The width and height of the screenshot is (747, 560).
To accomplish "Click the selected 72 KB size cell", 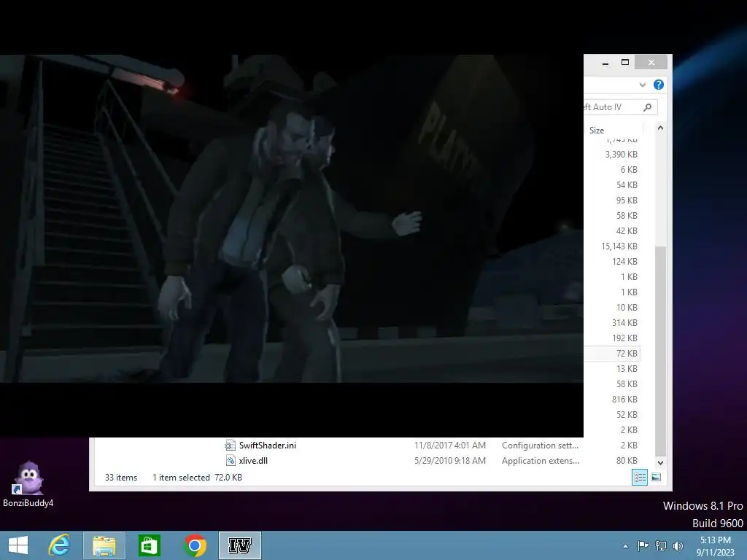I will 627,354.
